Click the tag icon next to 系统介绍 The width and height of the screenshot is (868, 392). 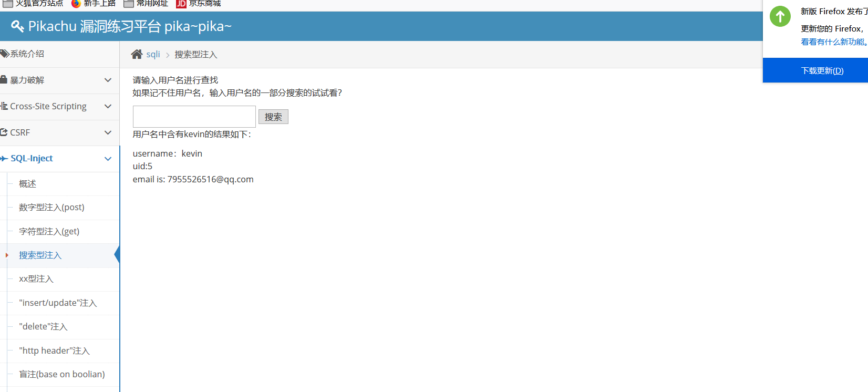pos(5,54)
